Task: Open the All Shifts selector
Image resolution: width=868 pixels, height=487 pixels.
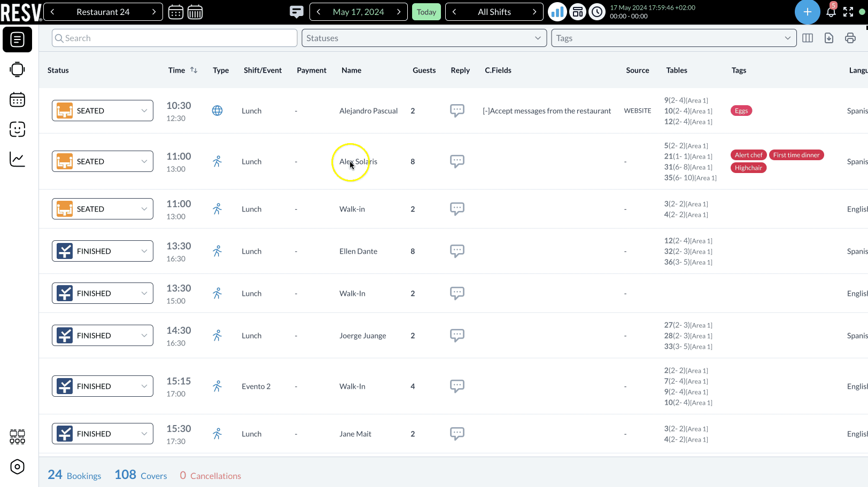Action: click(x=494, y=11)
